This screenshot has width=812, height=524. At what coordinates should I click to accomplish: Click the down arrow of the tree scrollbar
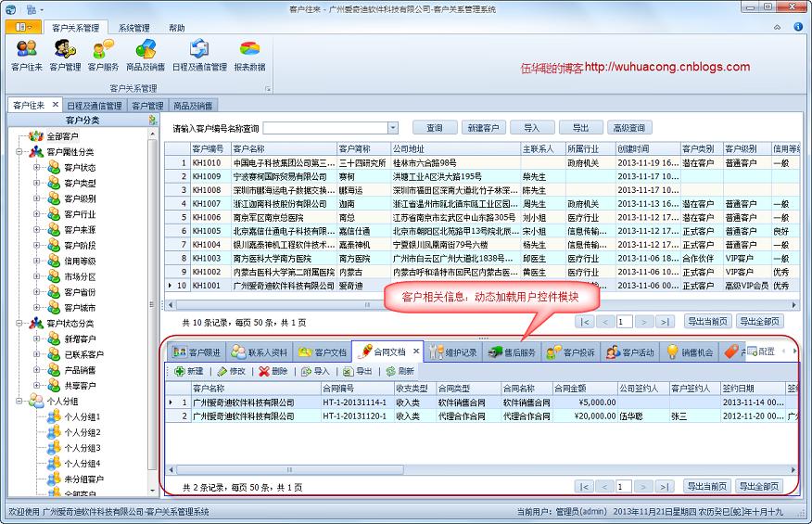(x=152, y=491)
